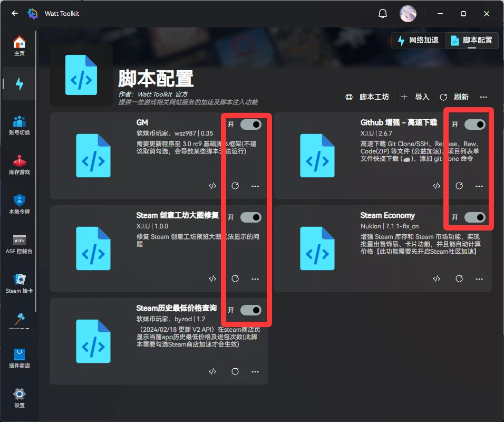Click the Steam Economy script file thumbnail

(x=317, y=248)
